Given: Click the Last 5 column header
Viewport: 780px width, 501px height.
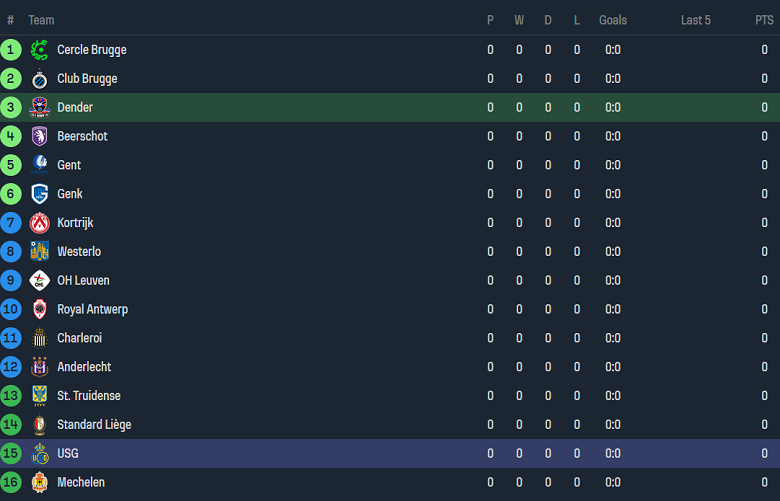Looking at the screenshot, I should [696, 20].
